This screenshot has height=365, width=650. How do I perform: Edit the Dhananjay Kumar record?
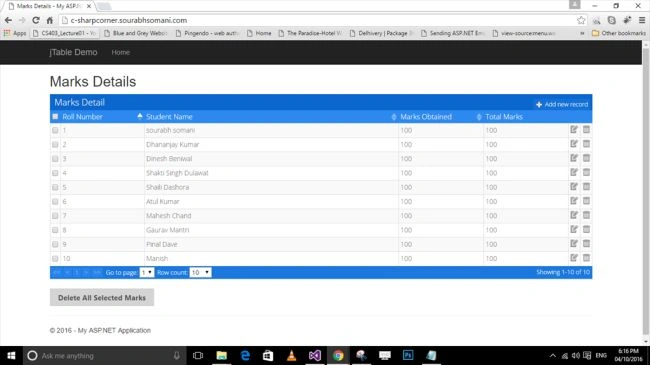(574, 144)
